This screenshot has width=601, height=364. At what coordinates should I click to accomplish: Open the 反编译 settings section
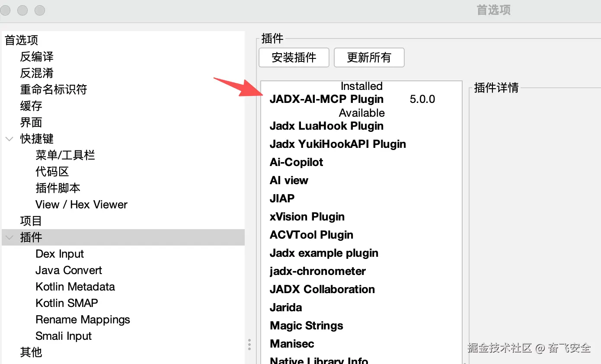(x=37, y=57)
